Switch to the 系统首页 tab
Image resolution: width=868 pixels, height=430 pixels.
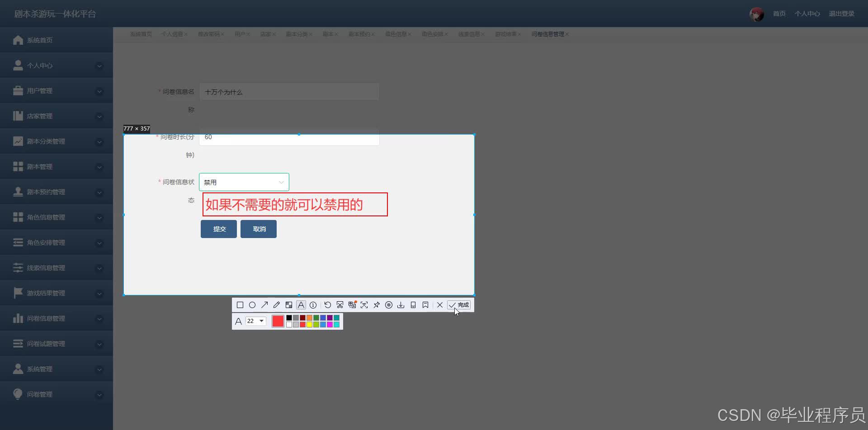(x=141, y=34)
